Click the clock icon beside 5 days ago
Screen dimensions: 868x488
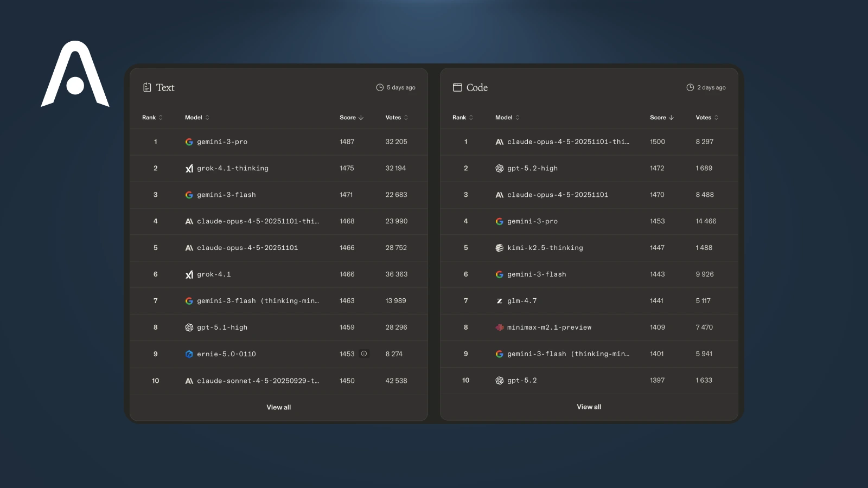coord(380,87)
